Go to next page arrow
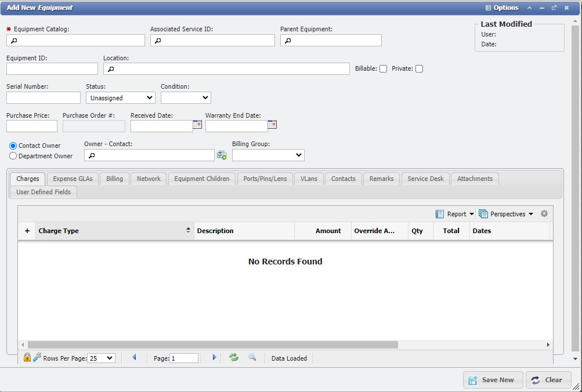582x392 pixels. [214, 358]
